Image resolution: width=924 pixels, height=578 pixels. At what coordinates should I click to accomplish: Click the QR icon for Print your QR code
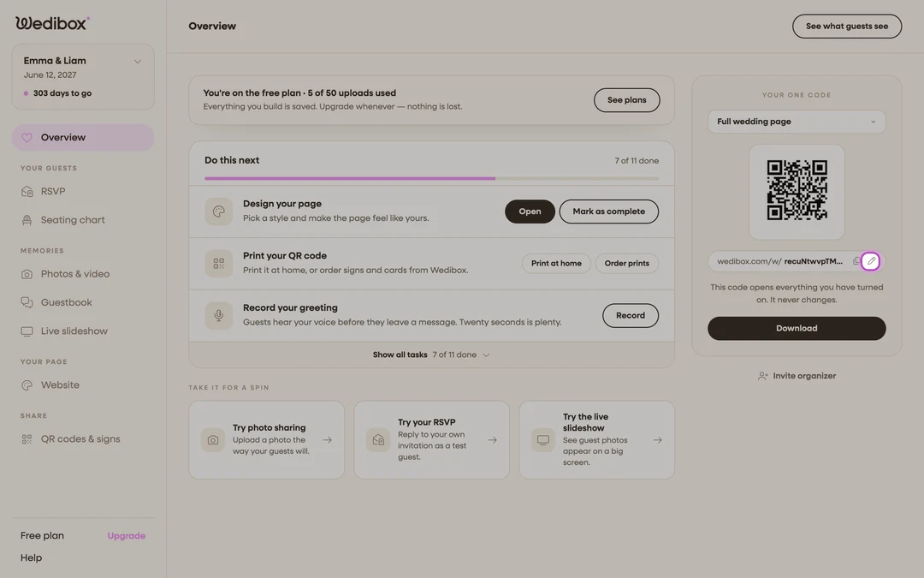219,264
